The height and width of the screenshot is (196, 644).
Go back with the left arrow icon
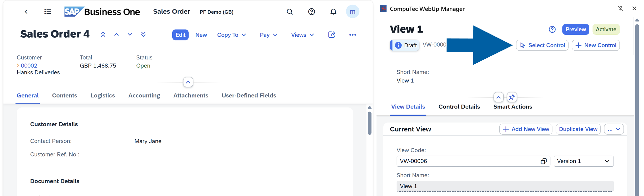26,12
